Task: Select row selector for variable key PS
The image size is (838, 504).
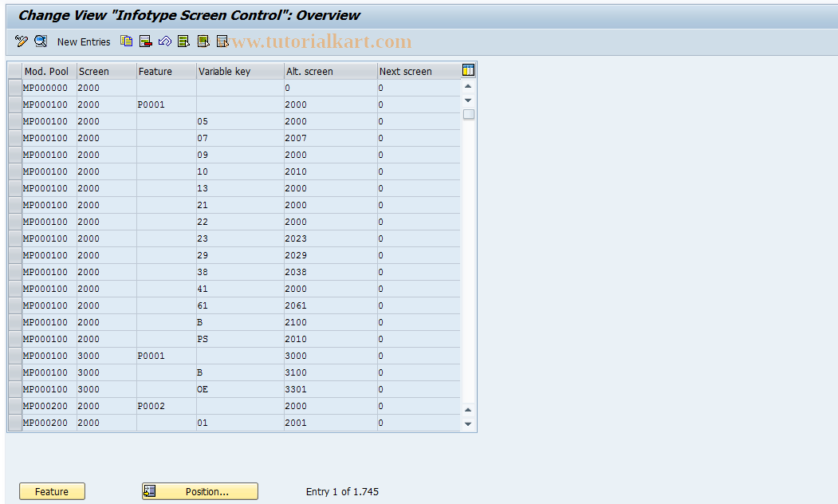Action: click(x=15, y=339)
